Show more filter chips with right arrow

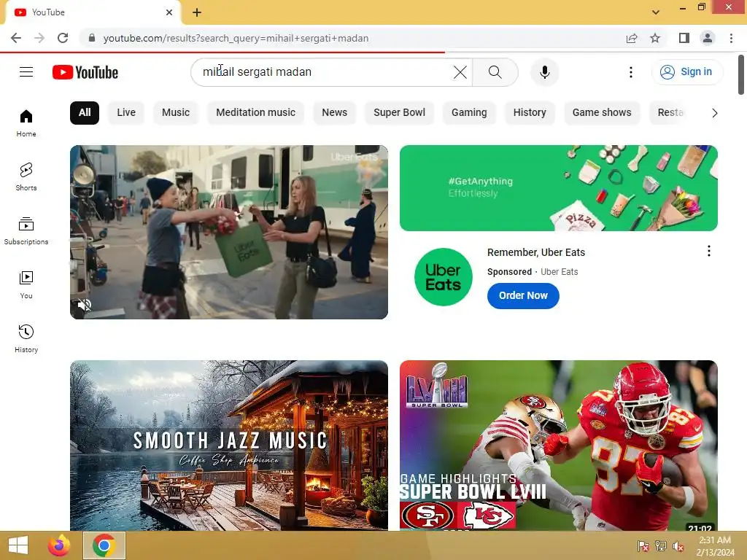(x=714, y=113)
